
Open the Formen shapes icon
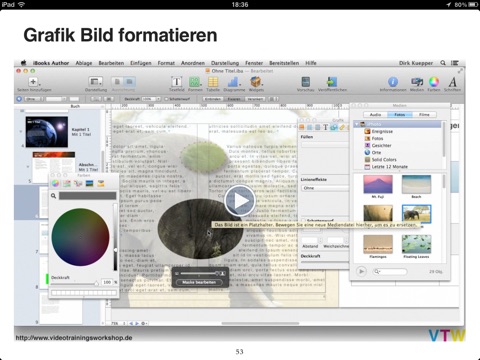195,82
